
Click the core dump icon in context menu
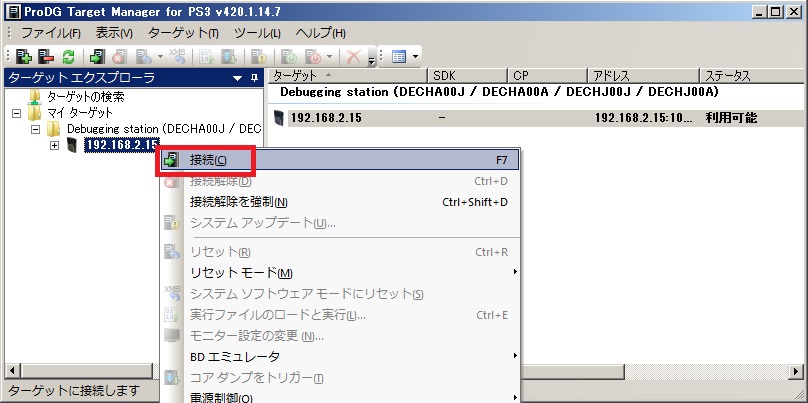point(171,378)
